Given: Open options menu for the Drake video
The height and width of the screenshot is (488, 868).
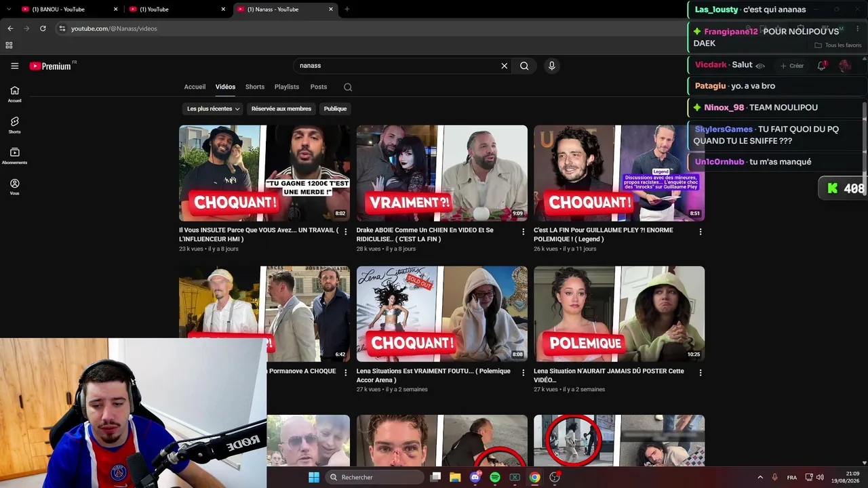Looking at the screenshot, I should coord(523,232).
